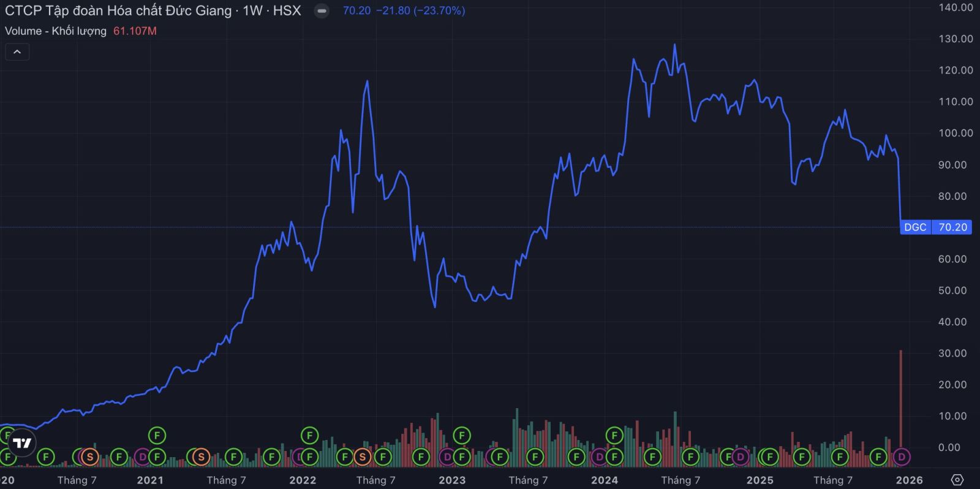Click the 61.107M volume value
This screenshot has width=980, height=489.
coord(135,31)
